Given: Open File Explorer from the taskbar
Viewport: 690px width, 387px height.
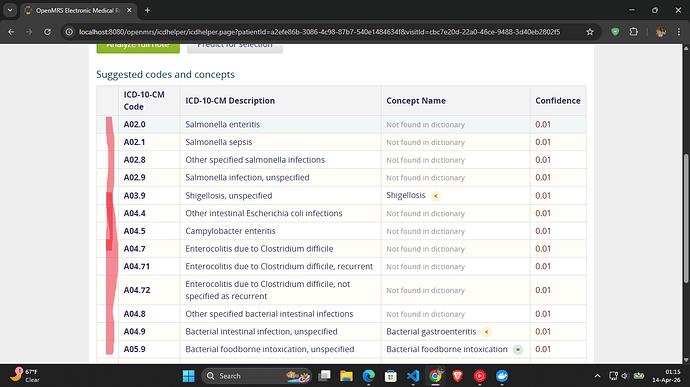Looking at the screenshot, I should click(x=346, y=376).
